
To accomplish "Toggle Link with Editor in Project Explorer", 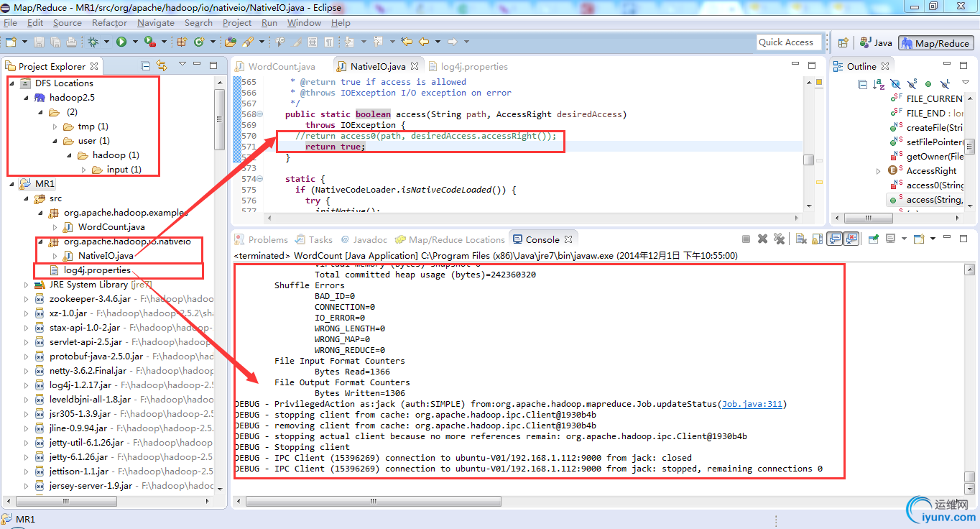I will [x=162, y=65].
